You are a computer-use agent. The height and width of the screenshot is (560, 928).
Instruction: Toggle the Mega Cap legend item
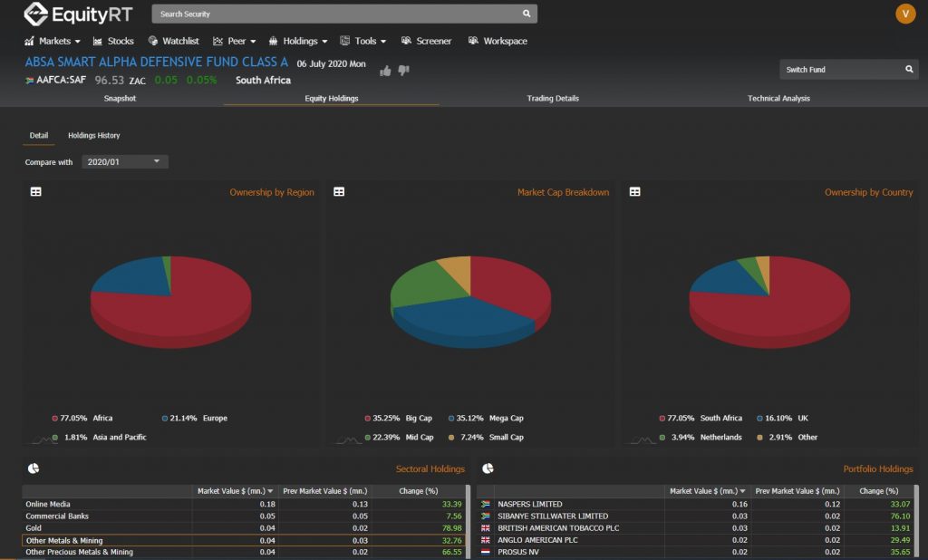point(486,418)
